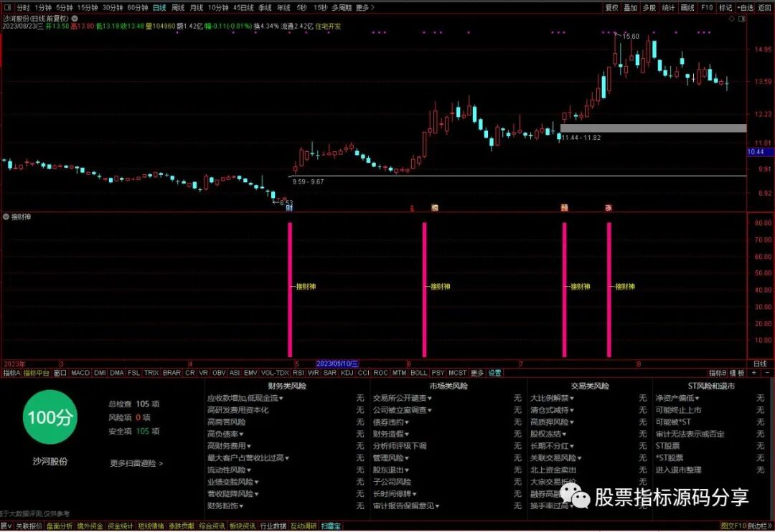Expand the 净资产偏低 item
The image size is (775, 532).
pos(677,398)
